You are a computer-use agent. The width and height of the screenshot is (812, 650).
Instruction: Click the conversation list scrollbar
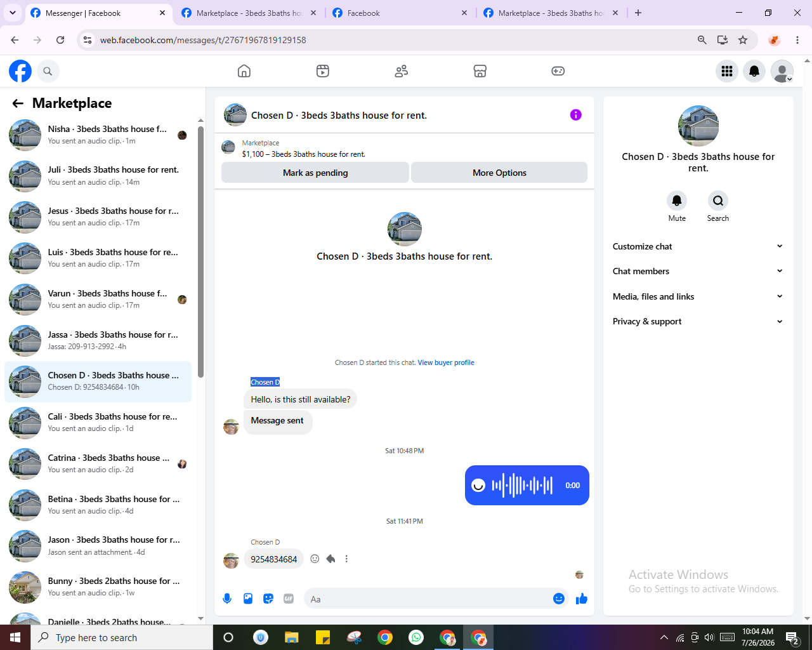point(200,252)
